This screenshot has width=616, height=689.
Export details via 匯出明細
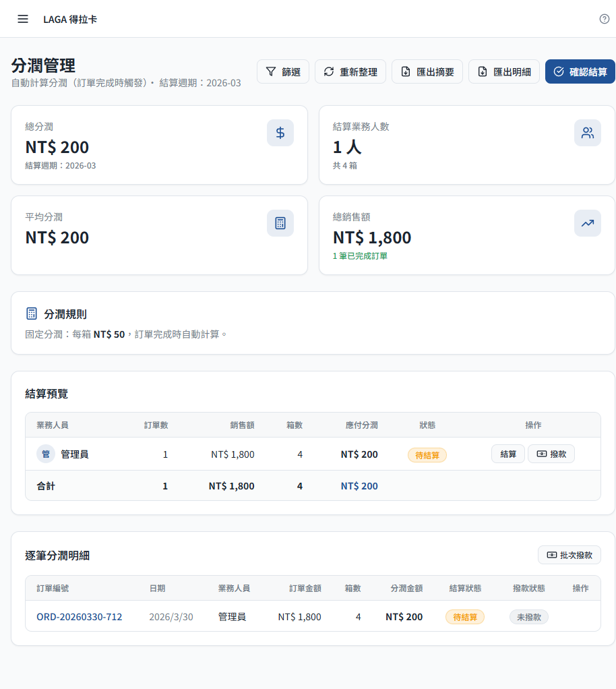click(x=504, y=71)
